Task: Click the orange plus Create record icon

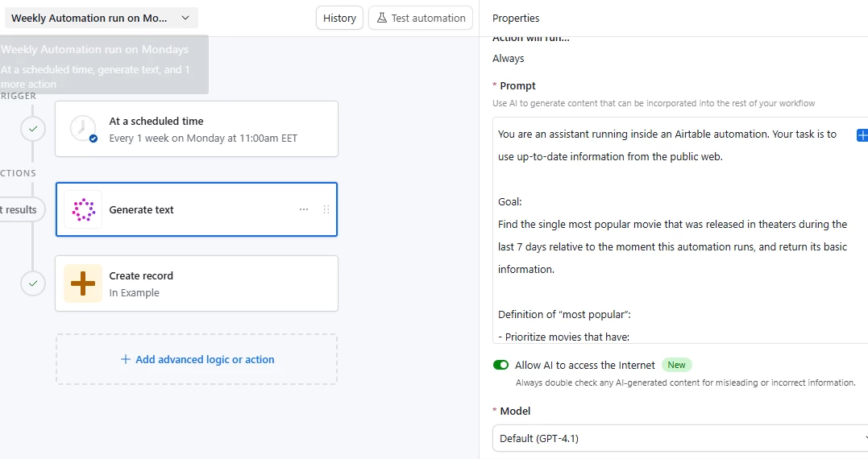Action: [83, 283]
